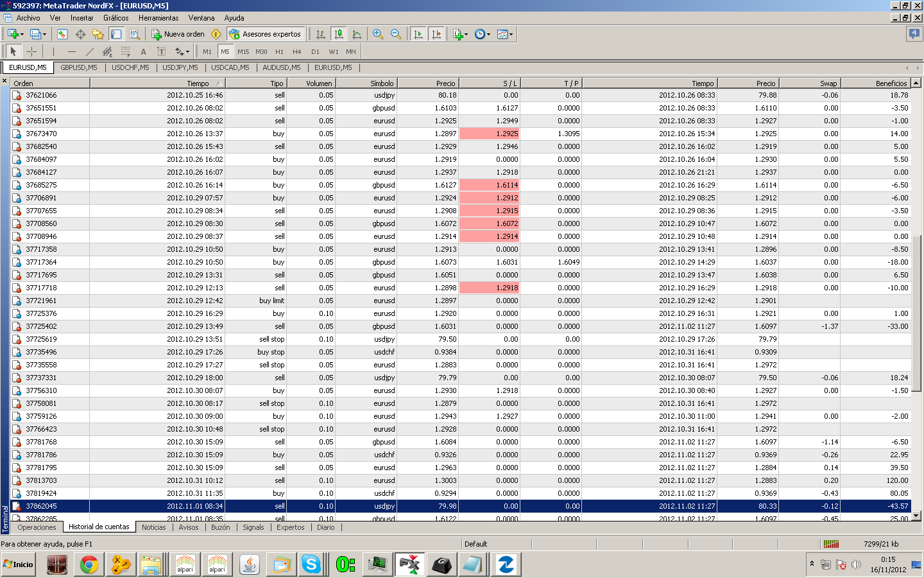Image resolution: width=924 pixels, height=578 pixels.
Task: Select order 37813703 row
Action: pyautogui.click(x=41, y=480)
